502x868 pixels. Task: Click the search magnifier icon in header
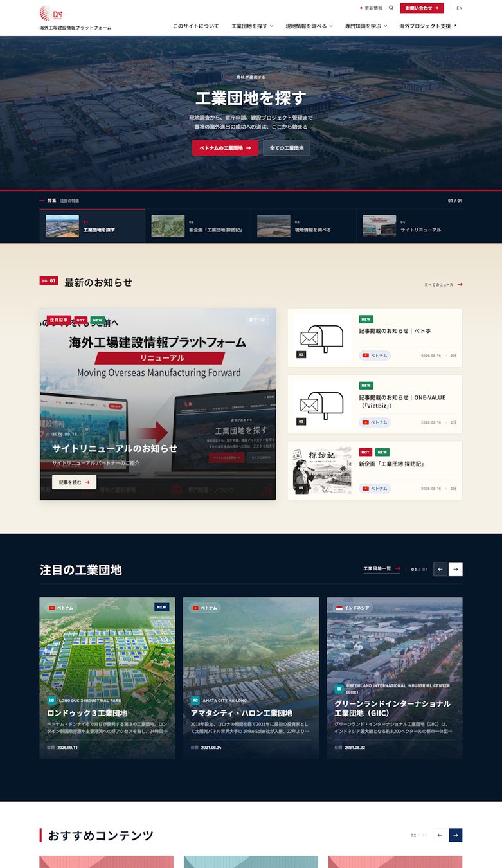[391, 8]
